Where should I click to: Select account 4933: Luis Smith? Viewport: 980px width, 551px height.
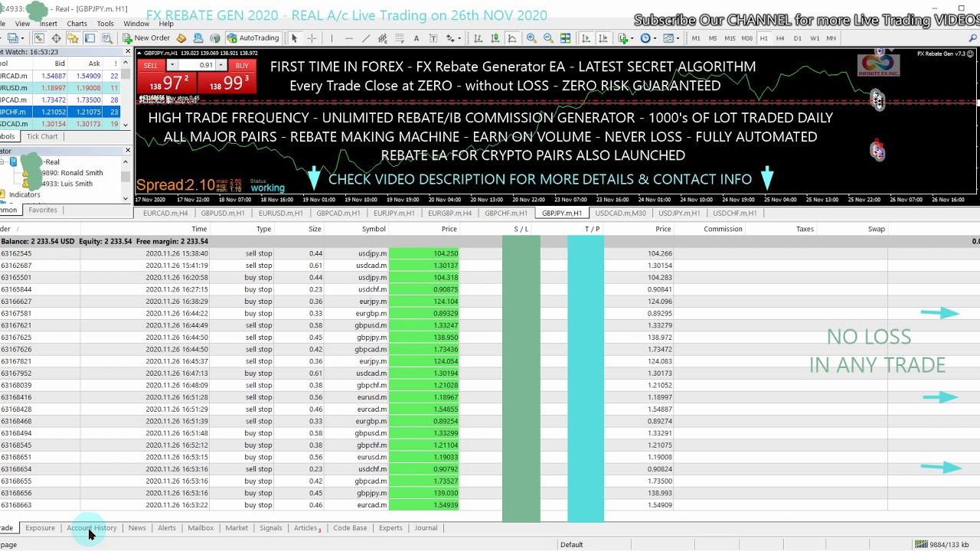[x=67, y=184]
